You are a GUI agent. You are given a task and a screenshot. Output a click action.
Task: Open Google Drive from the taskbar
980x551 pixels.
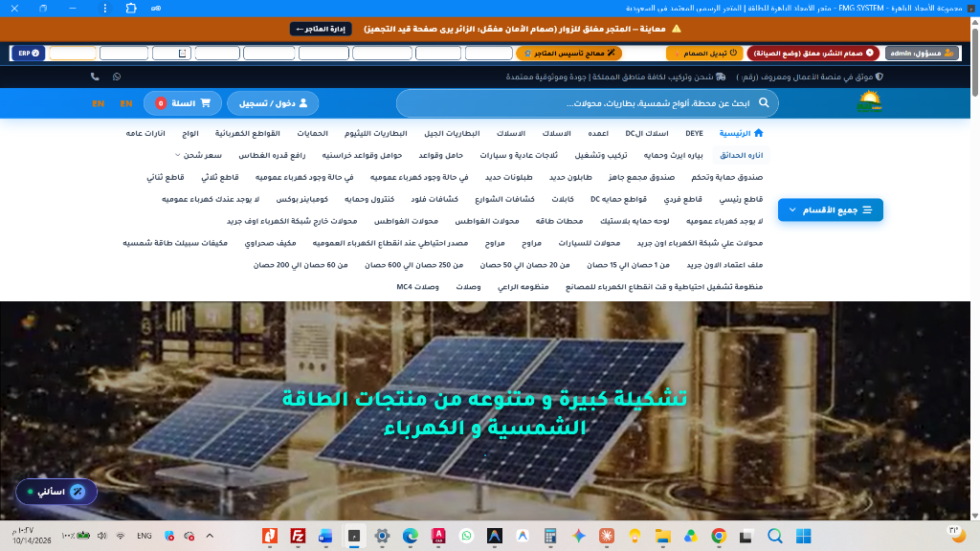[x=691, y=536]
